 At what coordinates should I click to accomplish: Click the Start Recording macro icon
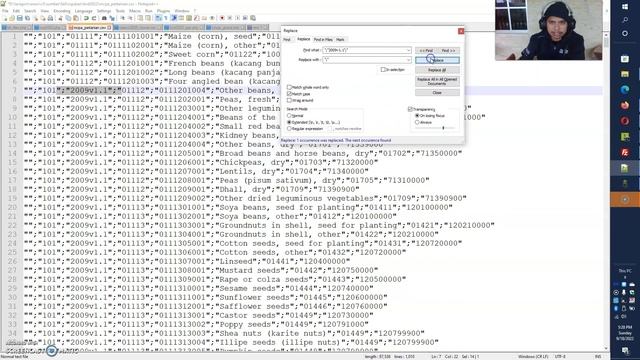tap(222, 18)
